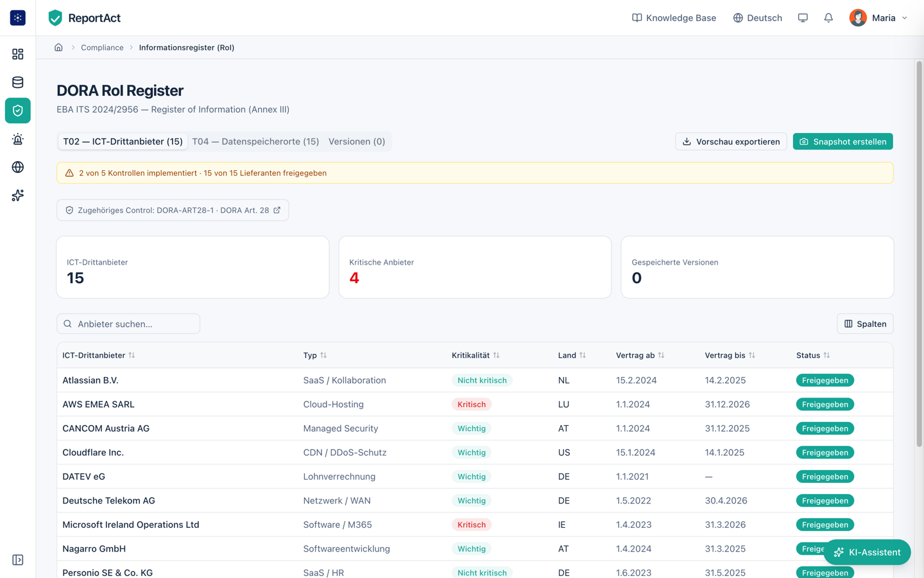The height and width of the screenshot is (578, 924).
Task: Select the AWS EMEA SARL row name
Action: pos(98,405)
